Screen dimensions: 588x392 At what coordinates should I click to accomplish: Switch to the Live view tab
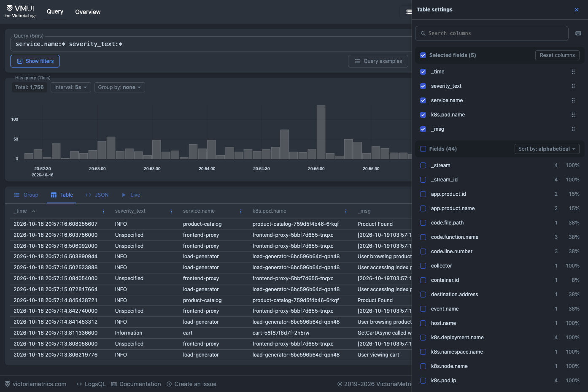[131, 195]
